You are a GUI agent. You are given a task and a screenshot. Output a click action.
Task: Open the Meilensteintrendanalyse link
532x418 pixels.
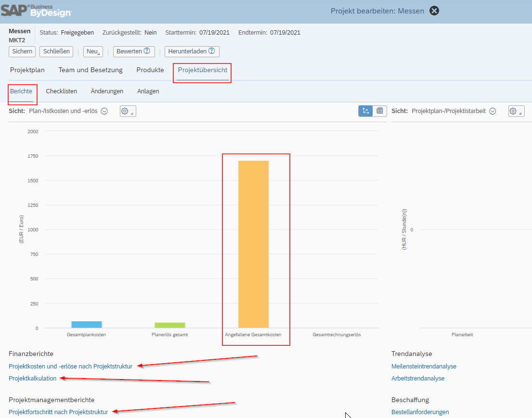(424, 366)
